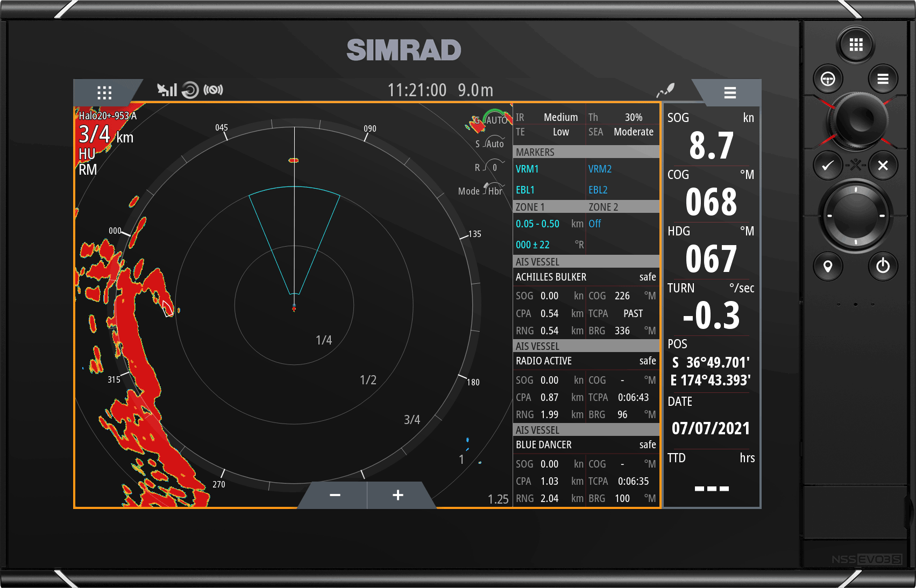Select own ship marker at radar center
Viewport: 916px width, 588px height.
coord(294,307)
